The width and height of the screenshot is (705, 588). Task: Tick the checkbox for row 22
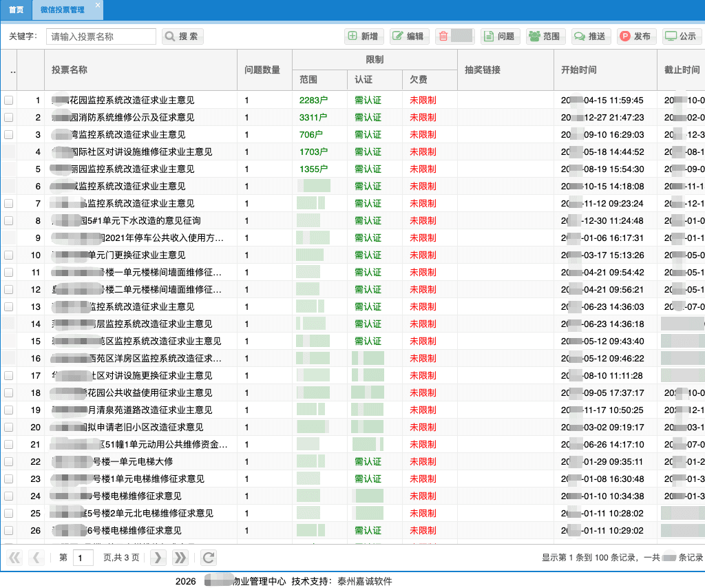click(8, 462)
